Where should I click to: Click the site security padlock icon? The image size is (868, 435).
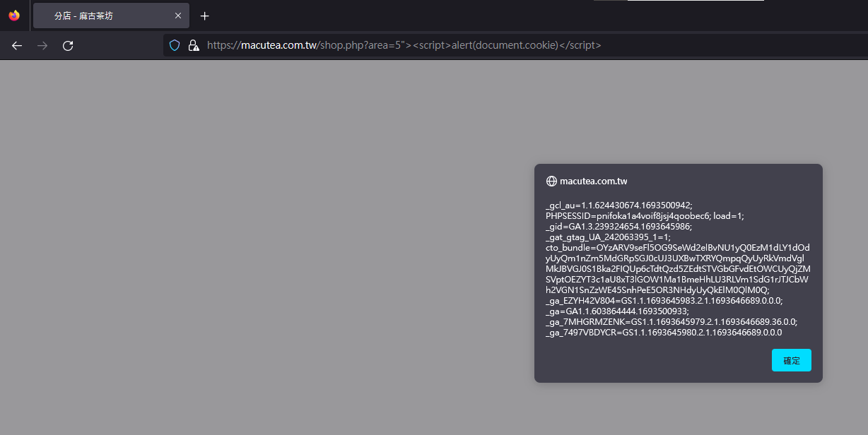(193, 45)
